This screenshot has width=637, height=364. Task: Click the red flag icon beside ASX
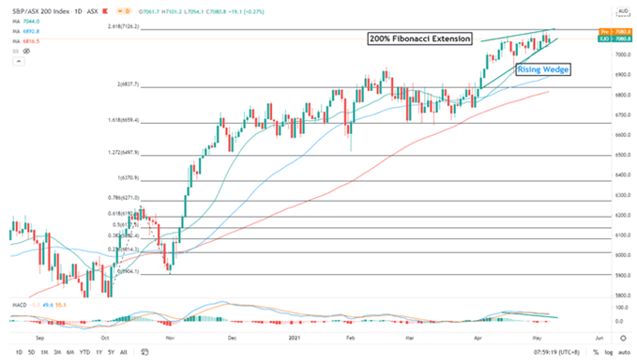[105, 11]
